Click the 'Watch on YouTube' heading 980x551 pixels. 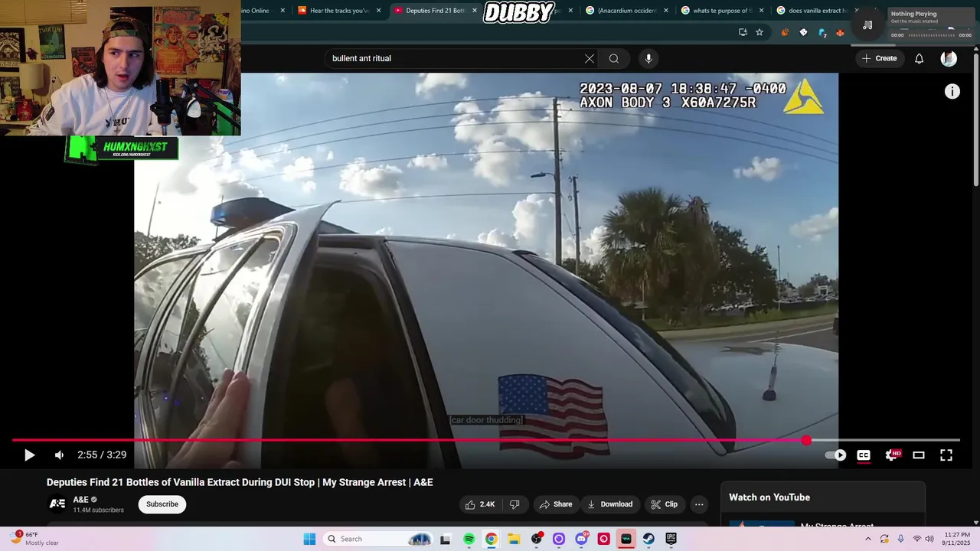769,497
